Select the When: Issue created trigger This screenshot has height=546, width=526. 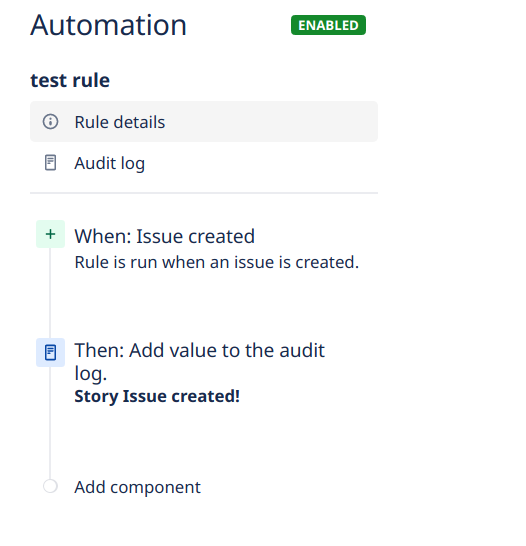pos(165,236)
